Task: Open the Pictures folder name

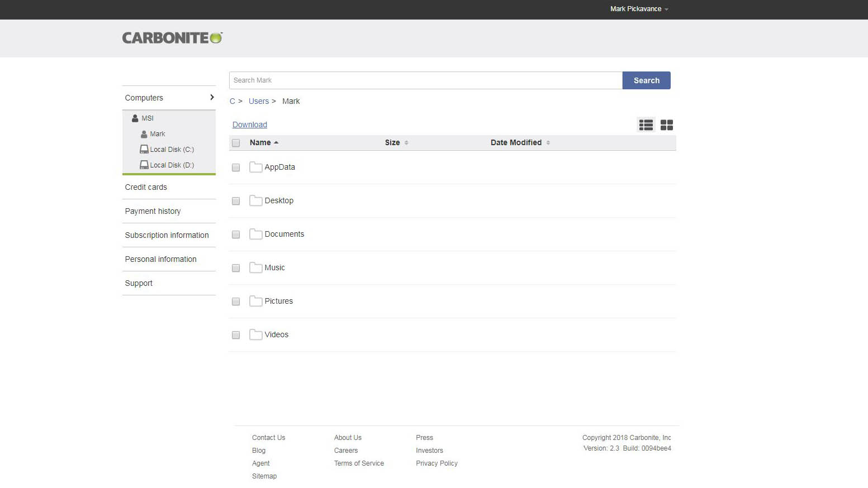Action: pyautogui.click(x=279, y=301)
